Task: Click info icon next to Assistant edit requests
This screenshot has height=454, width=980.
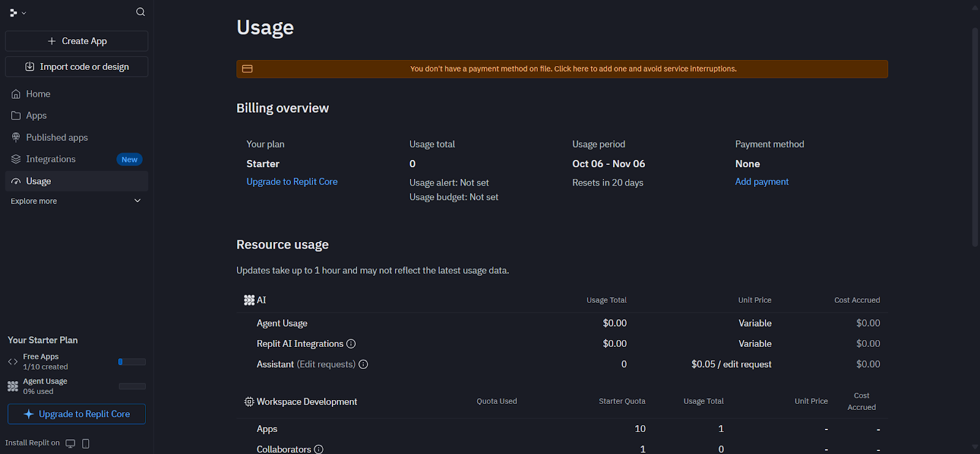Action: 363,365
